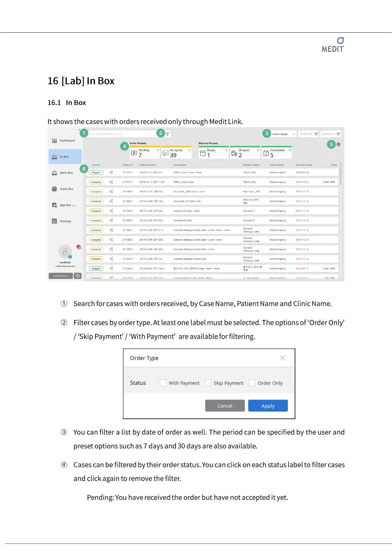Image resolution: width=392 pixels, height=555 pixels.
Task: Click the share icon for order 5714717
Action: point(111,182)
